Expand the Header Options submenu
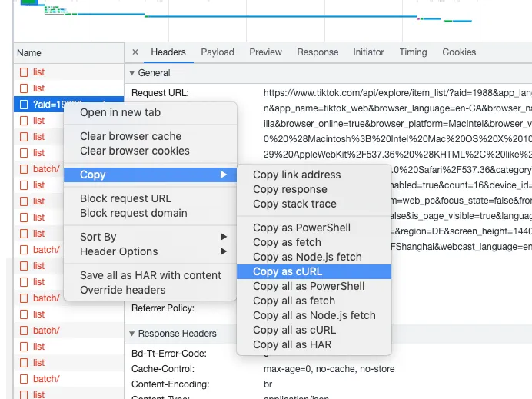The image size is (532, 399). click(x=150, y=251)
